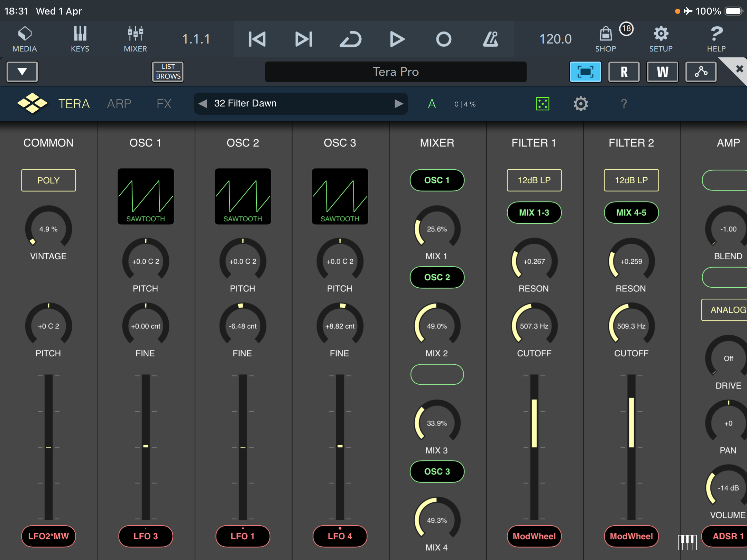Show the Keys keyboard panel

[80, 39]
